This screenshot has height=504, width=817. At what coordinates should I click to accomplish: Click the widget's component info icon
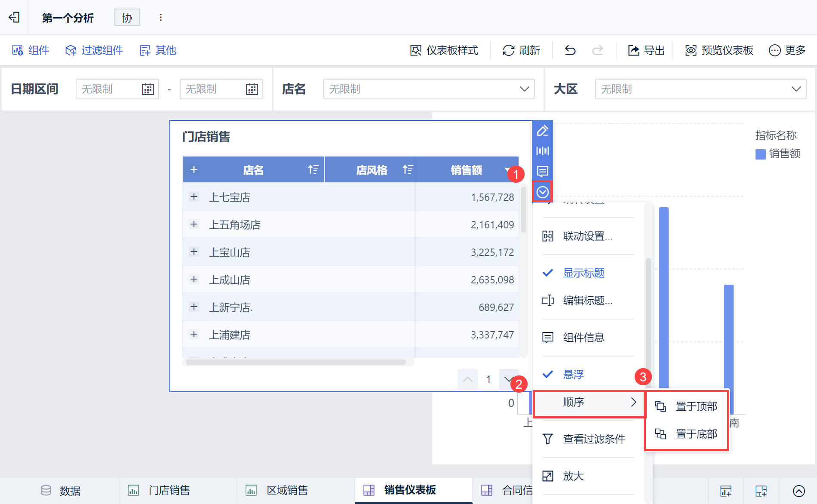pyautogui.click(x=542, y=171)
